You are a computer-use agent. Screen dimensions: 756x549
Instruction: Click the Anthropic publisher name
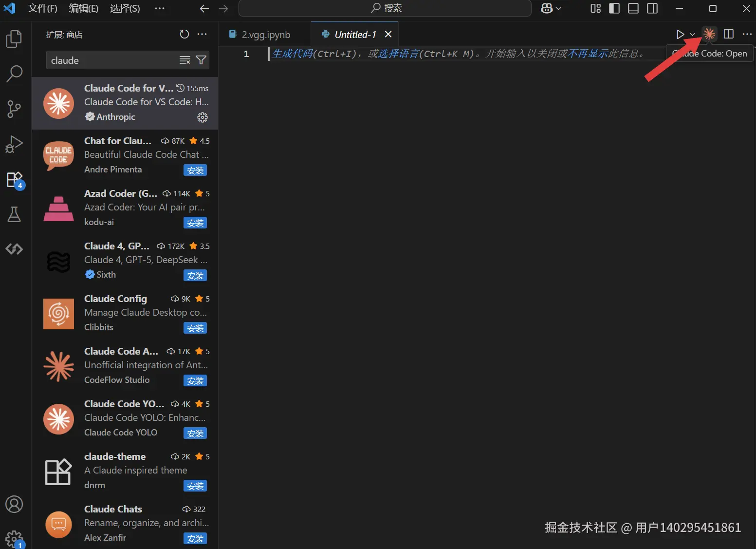116,117
